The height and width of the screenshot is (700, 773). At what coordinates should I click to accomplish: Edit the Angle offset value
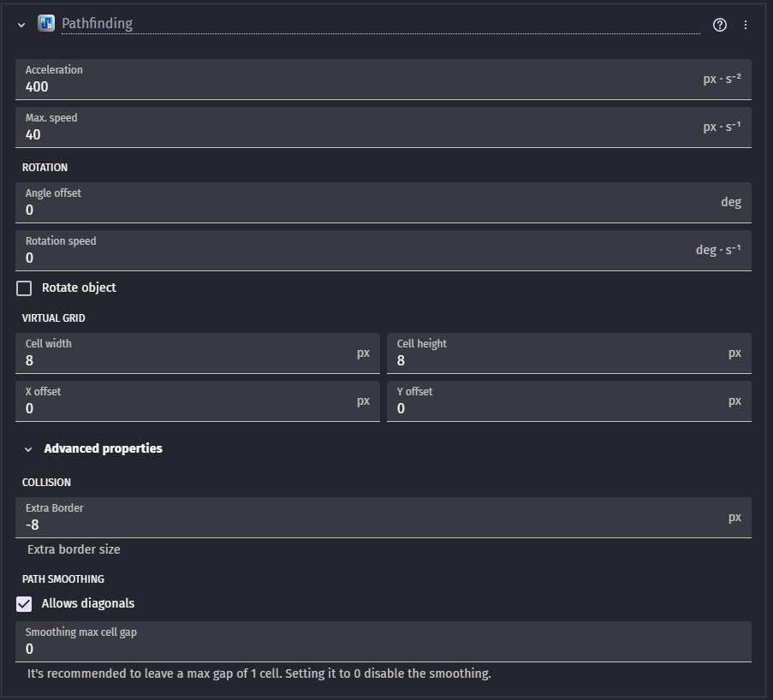[x=360, y=210]
